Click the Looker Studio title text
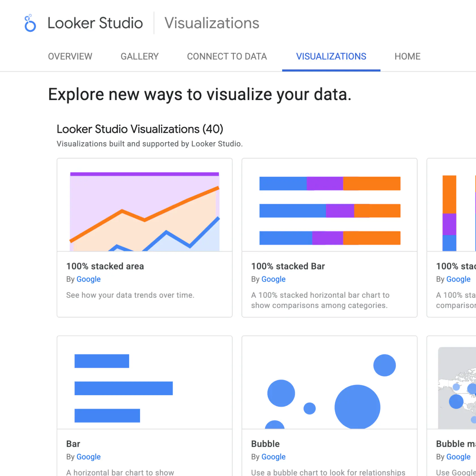Screen dimensions: 476x476 (95, 23)
